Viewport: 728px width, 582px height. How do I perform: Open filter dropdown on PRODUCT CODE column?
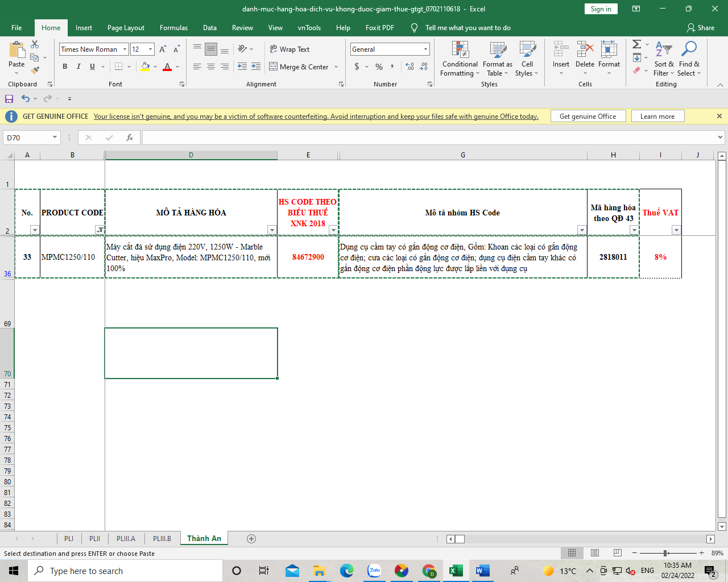pyautogui.click(x=100, y=230)
